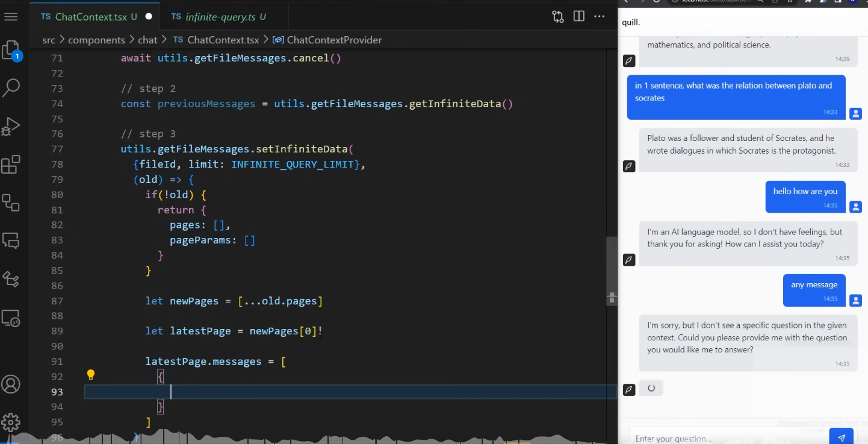Open the Extensions view icon

point(11,164)
